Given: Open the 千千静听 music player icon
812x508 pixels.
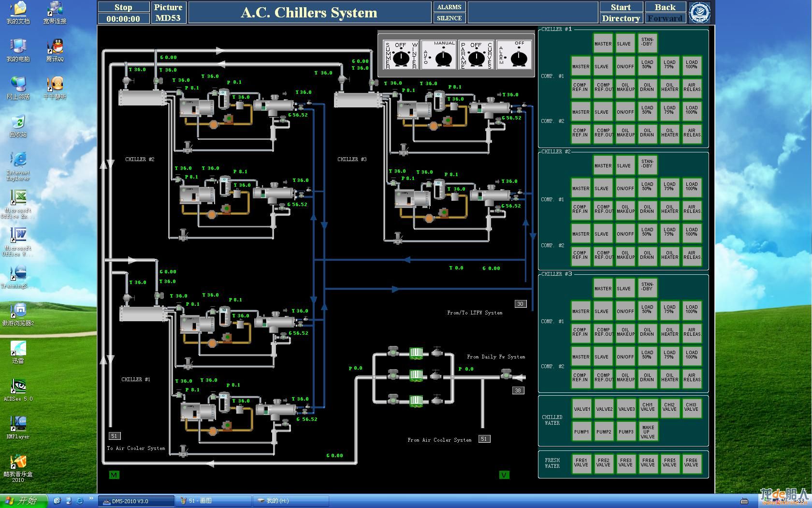Looking at the screenshot, I should 55,88.
